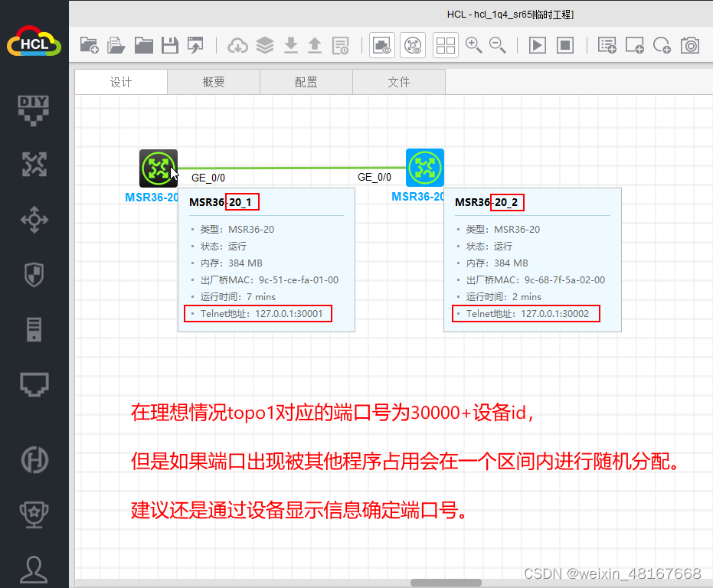The height and width of the screenshot is (588, 713).
Task: Toggle the grid display button
Action: [446, 45]
